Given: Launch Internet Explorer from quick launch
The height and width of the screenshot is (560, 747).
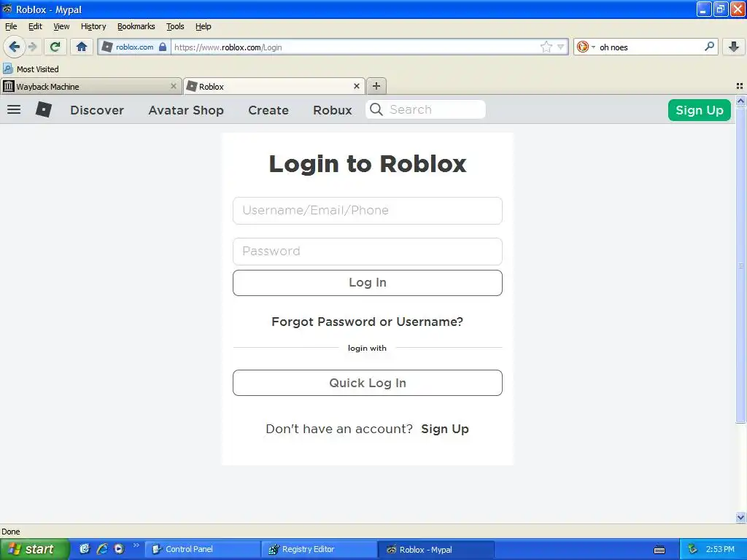Looking at the screenshot, I should 102,549.
